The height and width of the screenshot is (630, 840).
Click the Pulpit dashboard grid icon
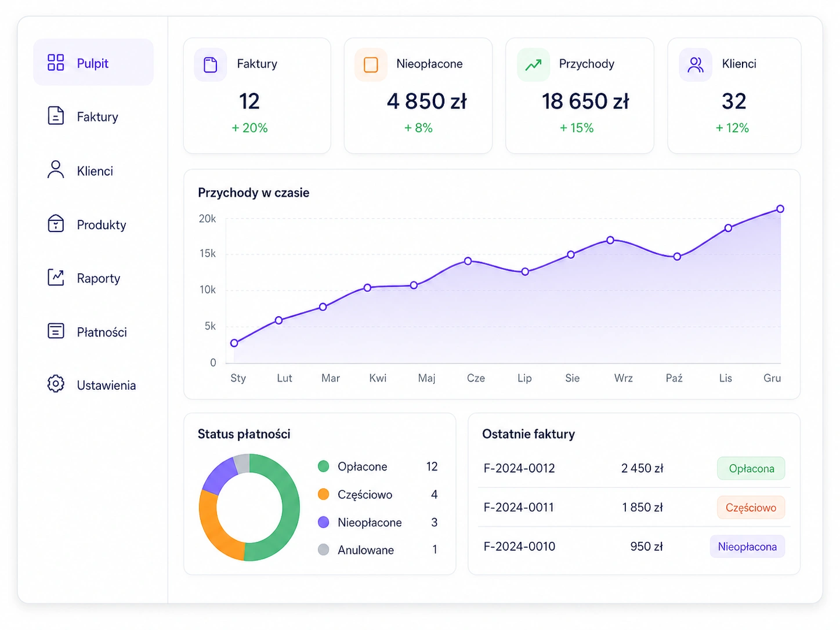[56, 63]
